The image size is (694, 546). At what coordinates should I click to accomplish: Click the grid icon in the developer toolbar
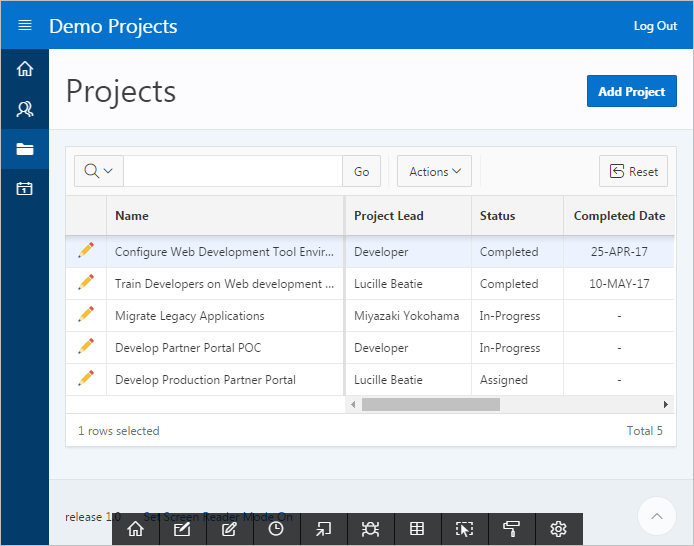(417, 529)
